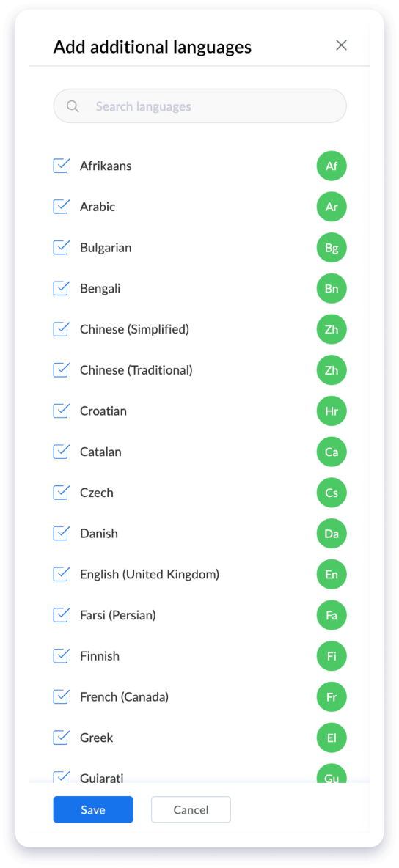Click the magnifier icon in search bar
Screen dimensions: 399x868
click(73, 106)
